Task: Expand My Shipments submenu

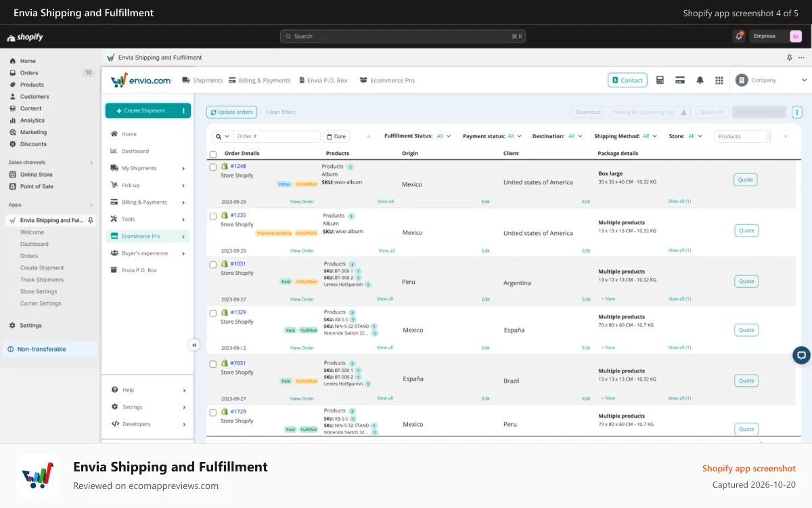Action: [x=183, y=169]
